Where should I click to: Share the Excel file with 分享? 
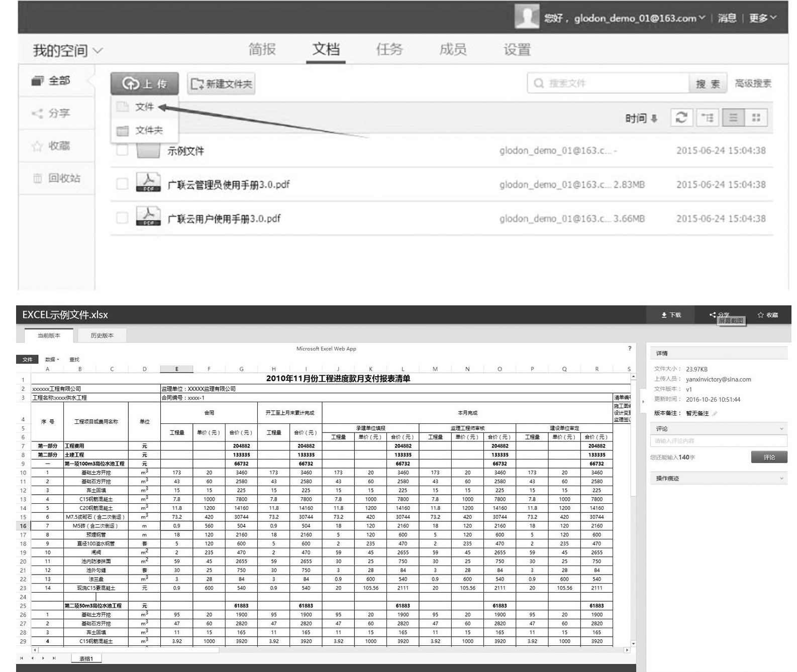click(719, 315)
